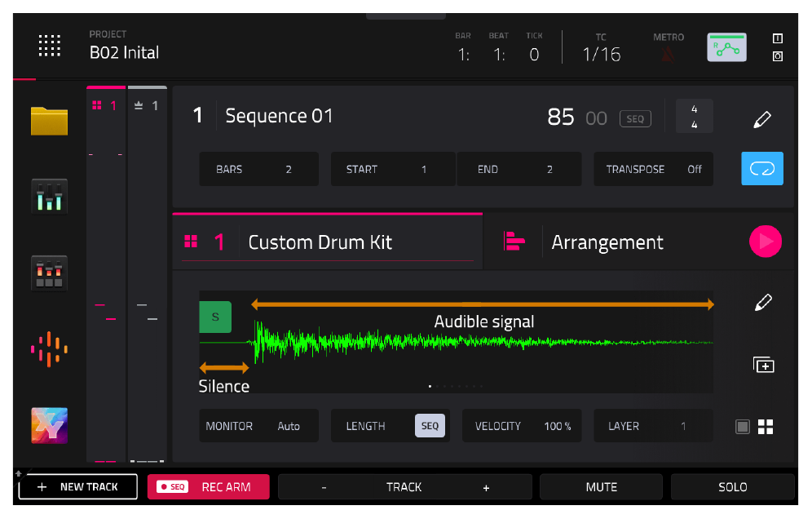This screenshot has width=812, height=519.
Task: Toggle the REC ARM button
Action: [209, 487]
